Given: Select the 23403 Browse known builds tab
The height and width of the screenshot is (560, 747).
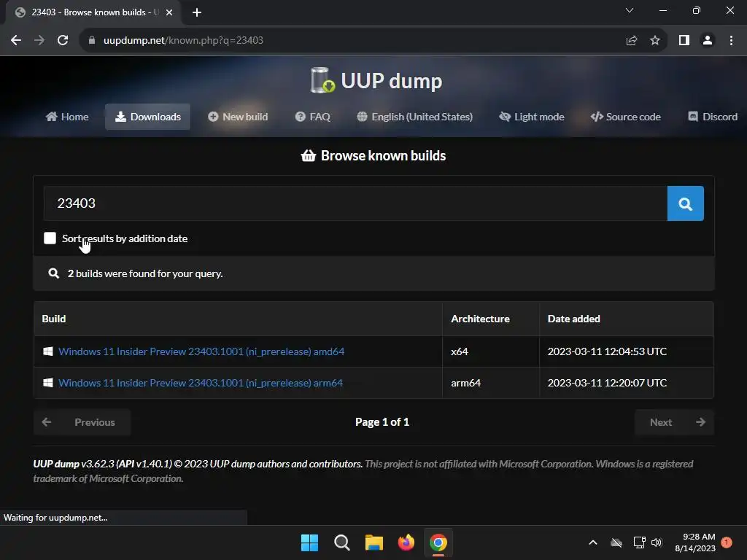Looking at the screenshot, I should tap(93, 12).
